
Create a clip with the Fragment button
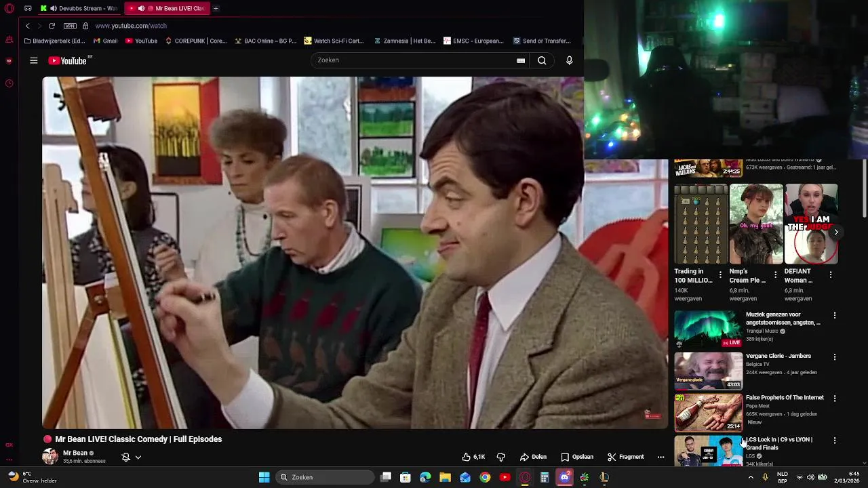tap(625, 457)
